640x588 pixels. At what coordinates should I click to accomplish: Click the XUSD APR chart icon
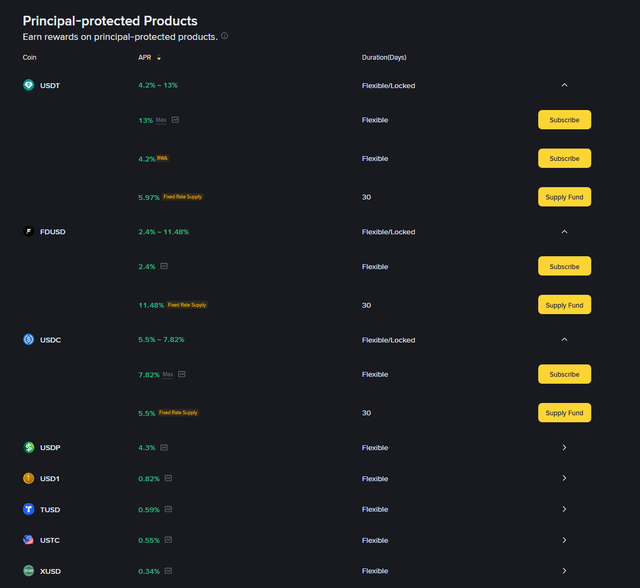point(169,571)
